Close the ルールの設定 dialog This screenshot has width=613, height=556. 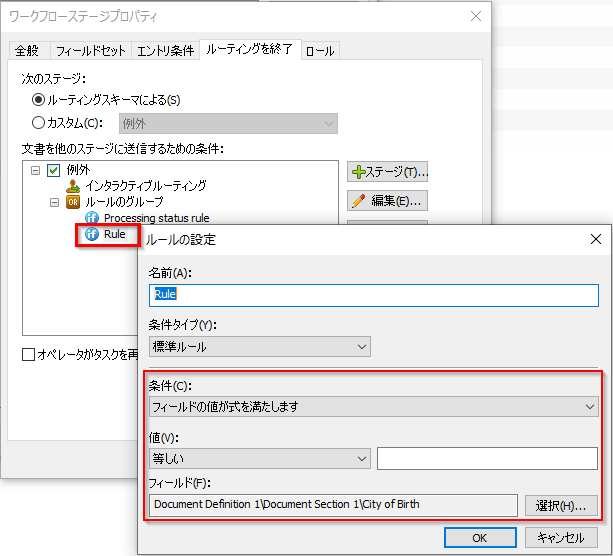(x=595, y=239)
